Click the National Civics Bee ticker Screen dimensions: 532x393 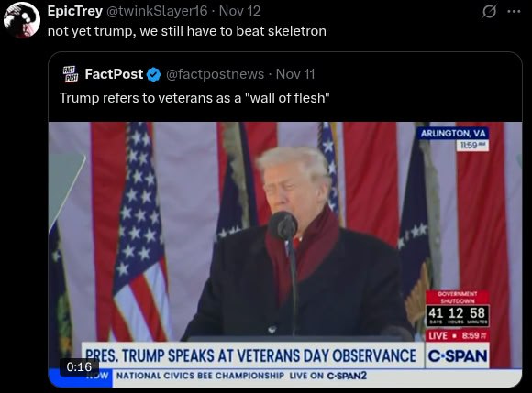[x=241, y=376]
